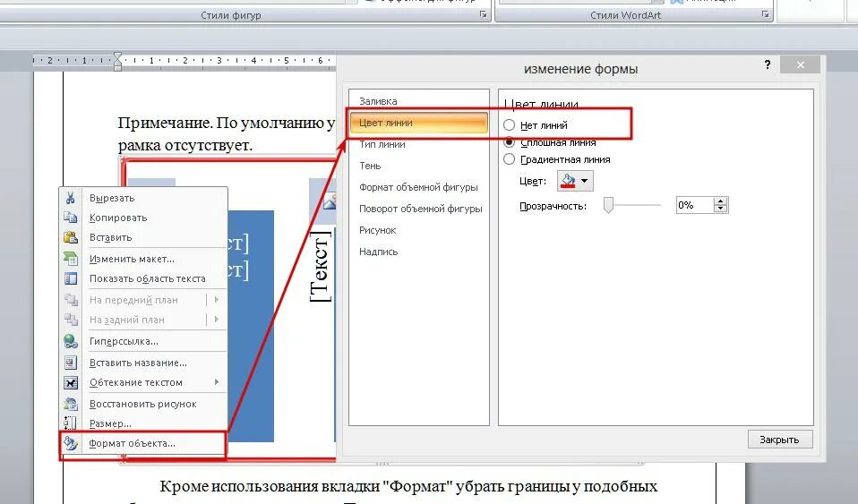Select the Градиентная линия radio button
858x504 pixels.
509,159
